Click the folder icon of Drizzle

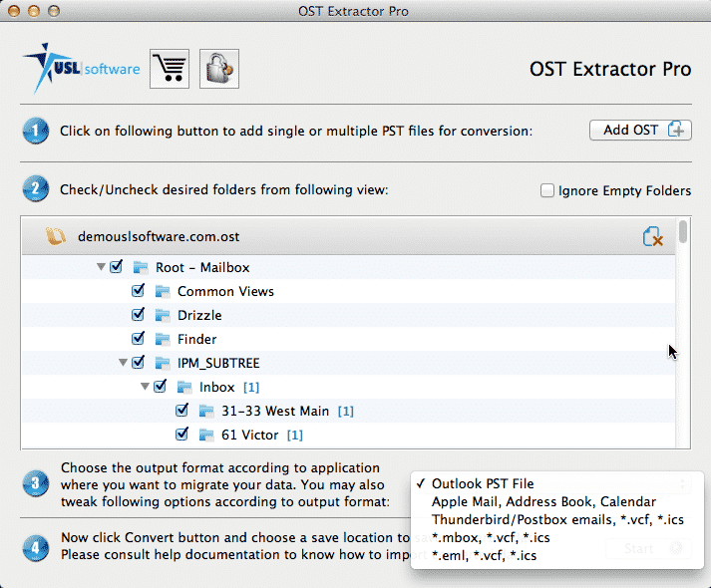163,315
